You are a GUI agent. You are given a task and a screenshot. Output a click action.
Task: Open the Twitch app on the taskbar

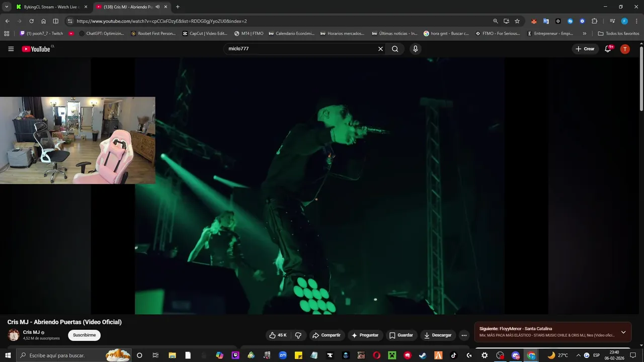(235, 355)
